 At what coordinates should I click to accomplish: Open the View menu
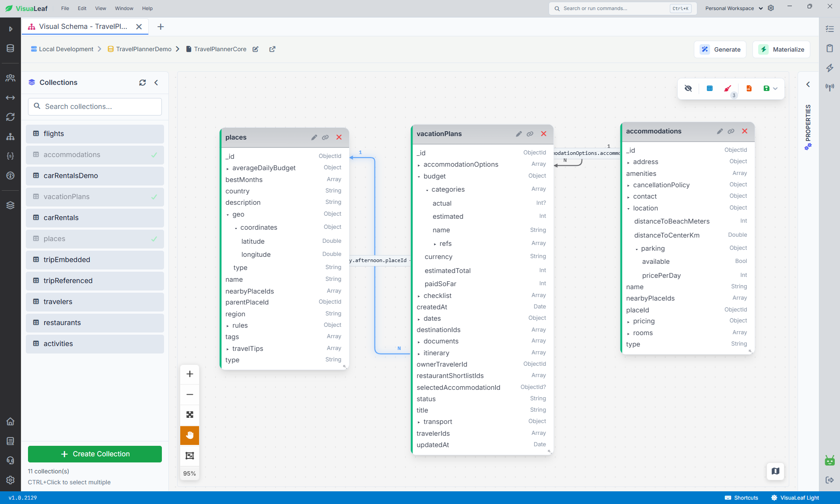point(101,8)
